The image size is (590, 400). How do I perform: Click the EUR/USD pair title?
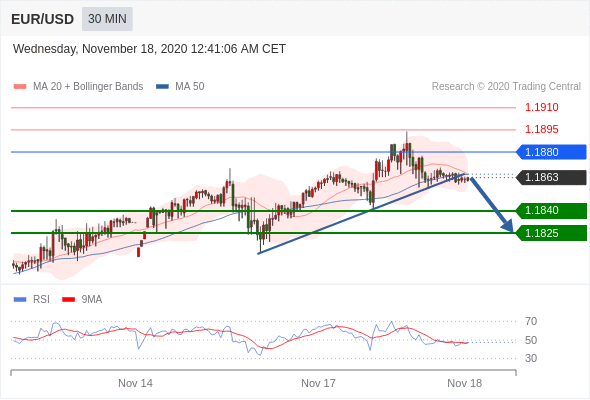click(43, 19)
